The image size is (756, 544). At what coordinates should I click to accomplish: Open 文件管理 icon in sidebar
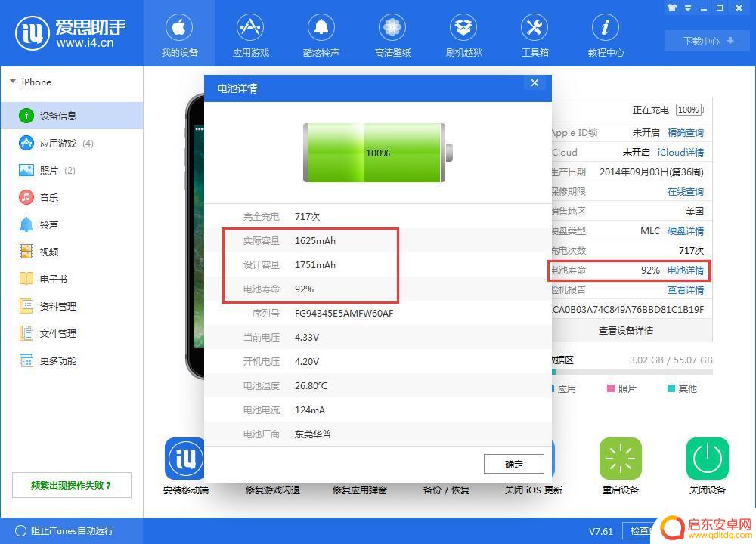(26, 333)
